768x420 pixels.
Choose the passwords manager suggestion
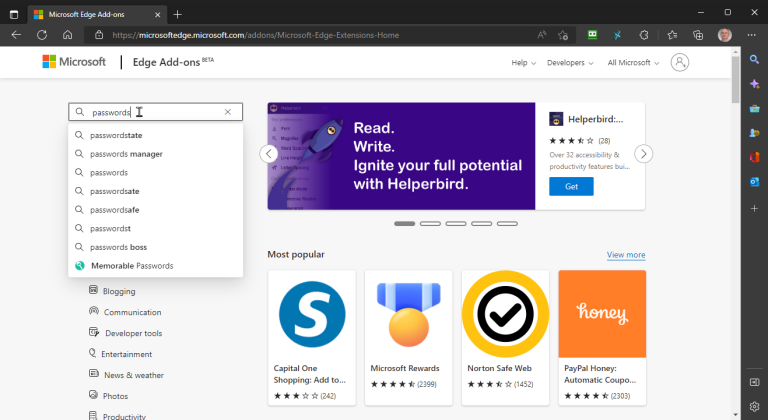coord(155,154)
